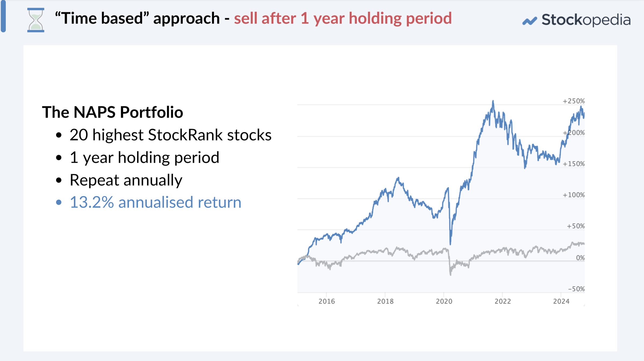The image size is (644, 361).
Task: Click the +250% y-axis label
Action: pos(574,101)
